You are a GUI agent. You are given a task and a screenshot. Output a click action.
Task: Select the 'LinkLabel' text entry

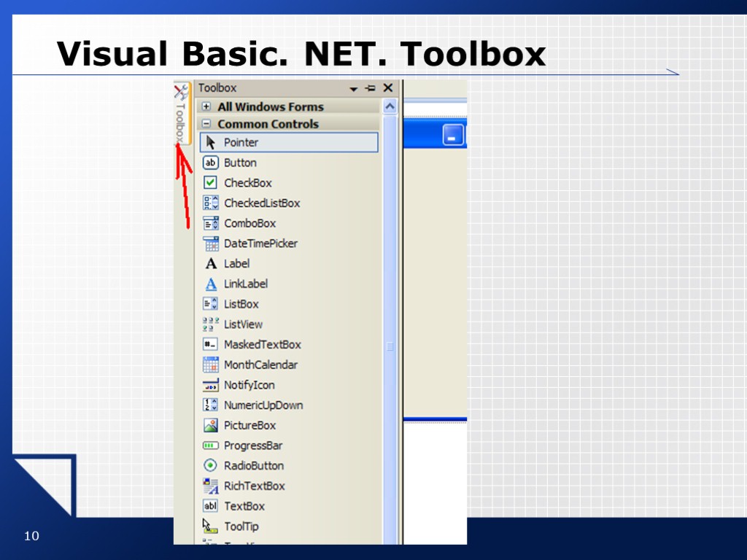coord(246,284)
